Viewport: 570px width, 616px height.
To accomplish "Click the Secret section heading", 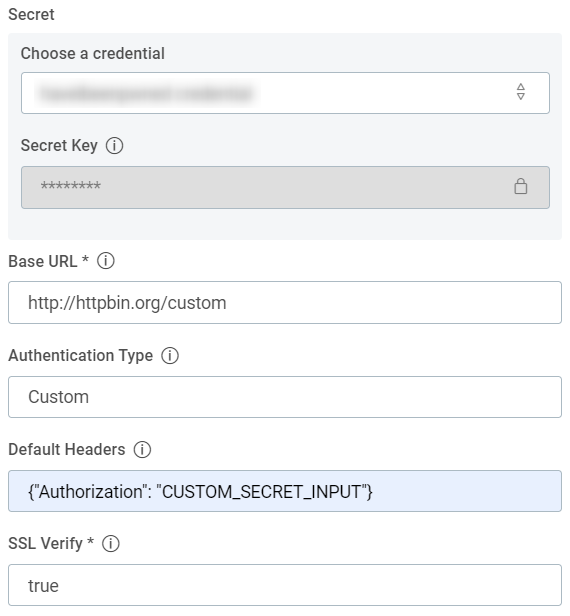I will tap(31, 15).
